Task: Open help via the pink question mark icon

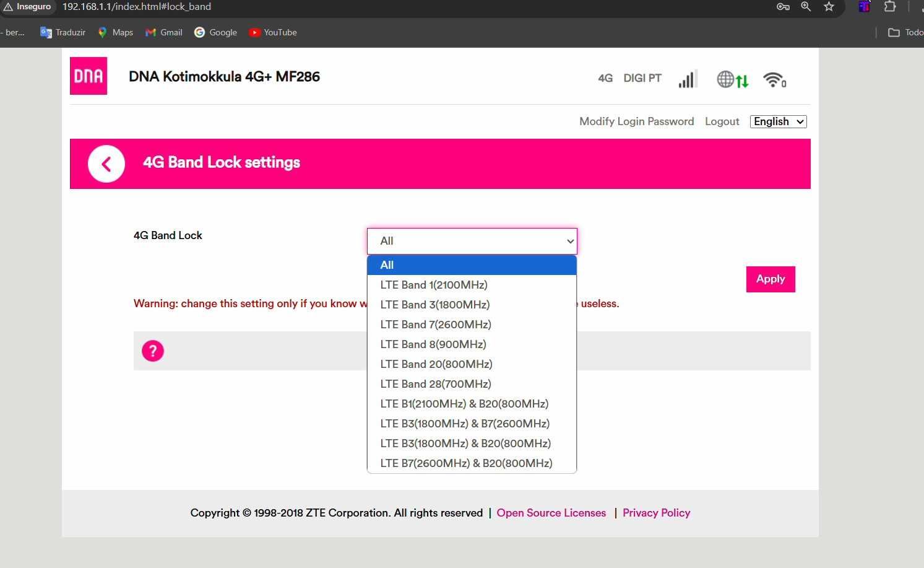Action: [153, 351]
